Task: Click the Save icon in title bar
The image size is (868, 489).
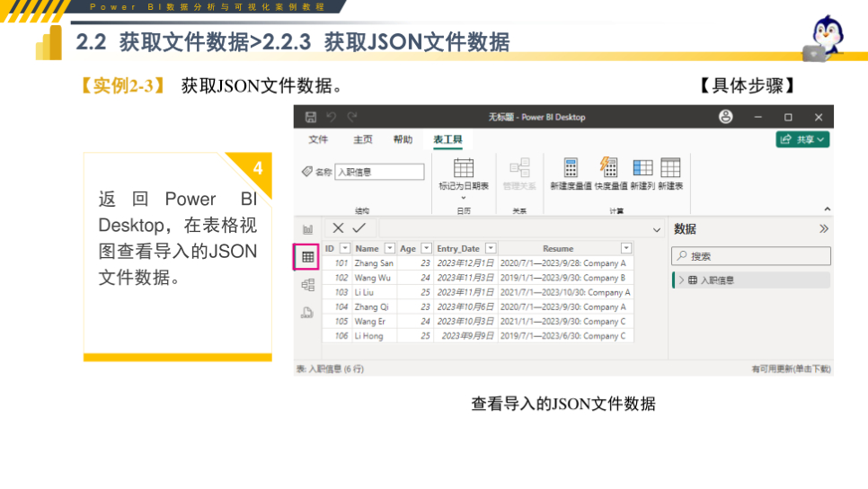Action: pos(311,117)
